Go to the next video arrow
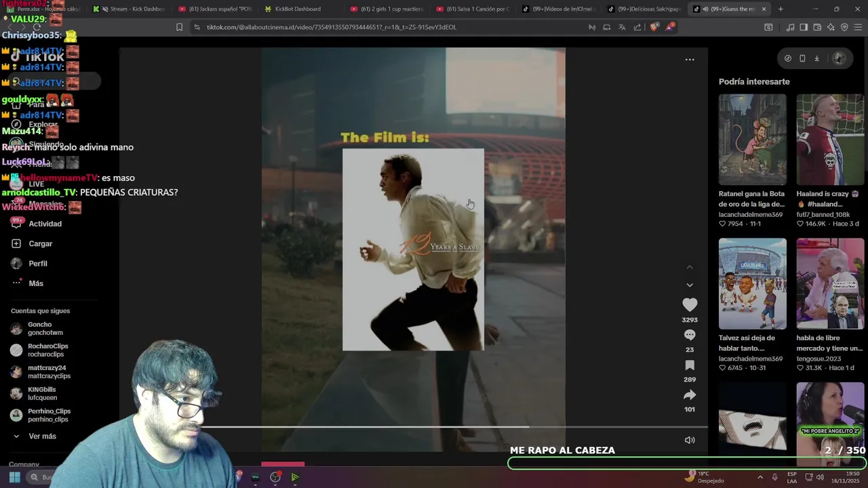 690,285
